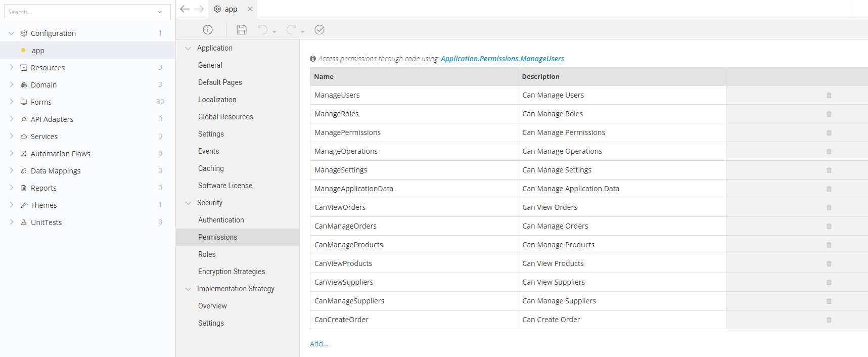This screenshot has width=868, height=357.
Task: Open the Application.Permissions.ManageUsers code link
Action: click(502, 59)
